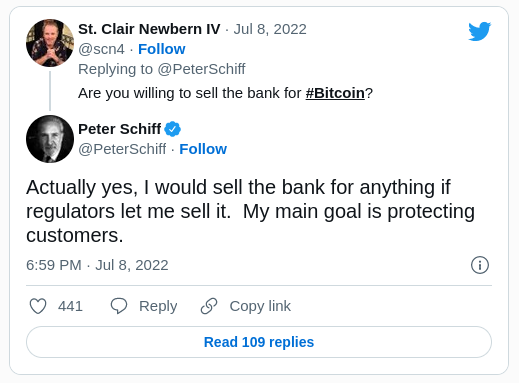
Task: Click the Replying to @PeterSchiff text
Action: [x=162, y=69]
